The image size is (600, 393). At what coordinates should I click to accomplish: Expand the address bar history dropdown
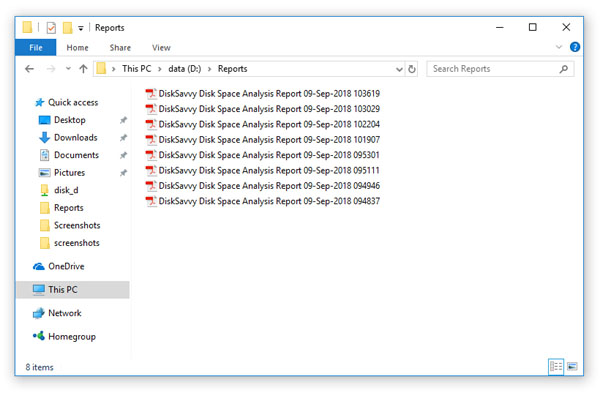(399, 69)
